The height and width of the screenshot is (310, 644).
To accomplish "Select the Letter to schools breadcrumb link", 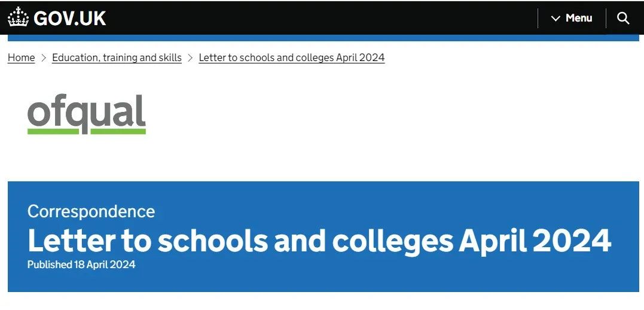I will (292, 57).
